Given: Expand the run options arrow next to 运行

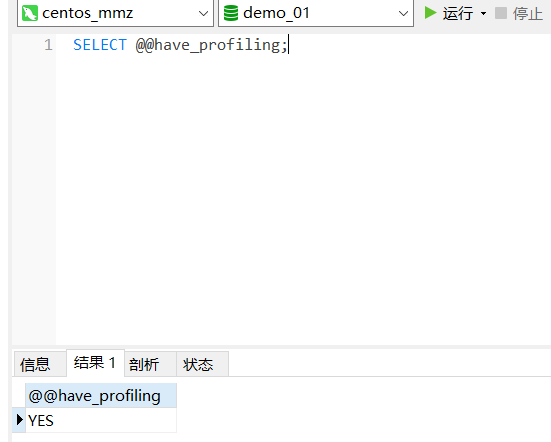Looking at the screenshot, I should tap(484, 14).
